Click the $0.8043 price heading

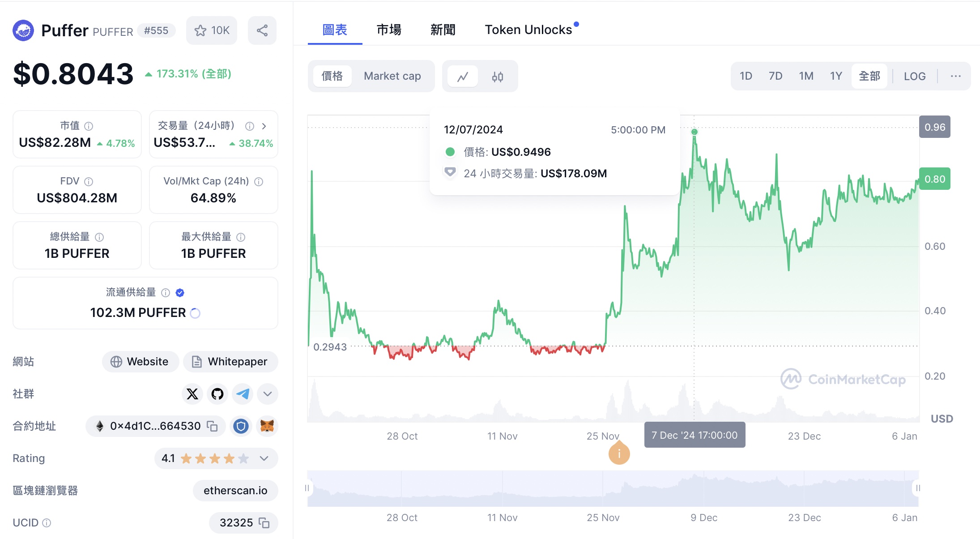[x=73, y=74]
